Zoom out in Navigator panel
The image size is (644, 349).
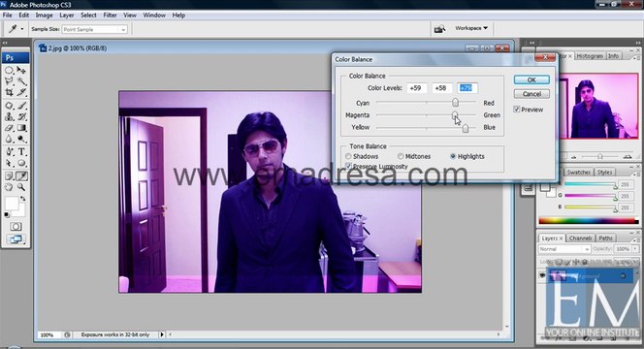click(574, 157)
